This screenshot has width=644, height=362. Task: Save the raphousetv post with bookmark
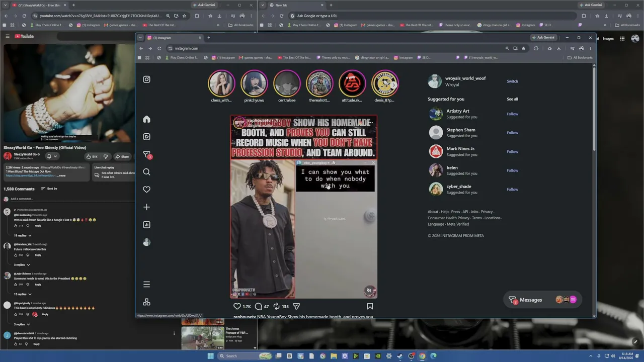370,306
